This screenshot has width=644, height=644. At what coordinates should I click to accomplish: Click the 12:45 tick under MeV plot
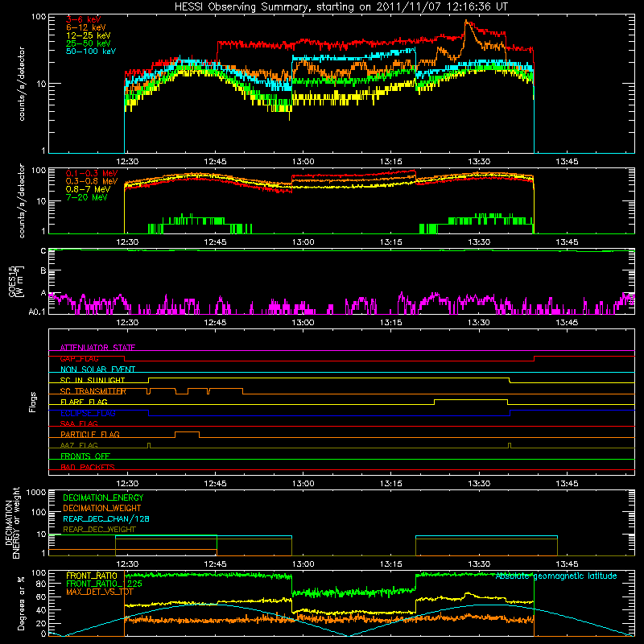[x=215, y=242]
